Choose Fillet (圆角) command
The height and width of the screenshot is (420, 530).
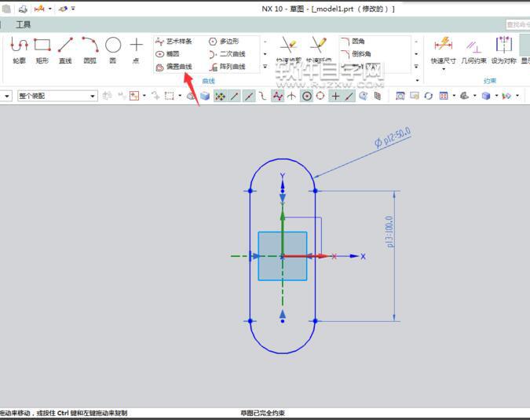(x=353, y=42)
